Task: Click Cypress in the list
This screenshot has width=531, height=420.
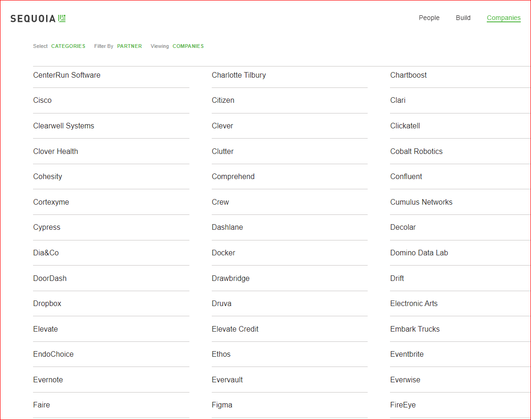Action: 47,227
